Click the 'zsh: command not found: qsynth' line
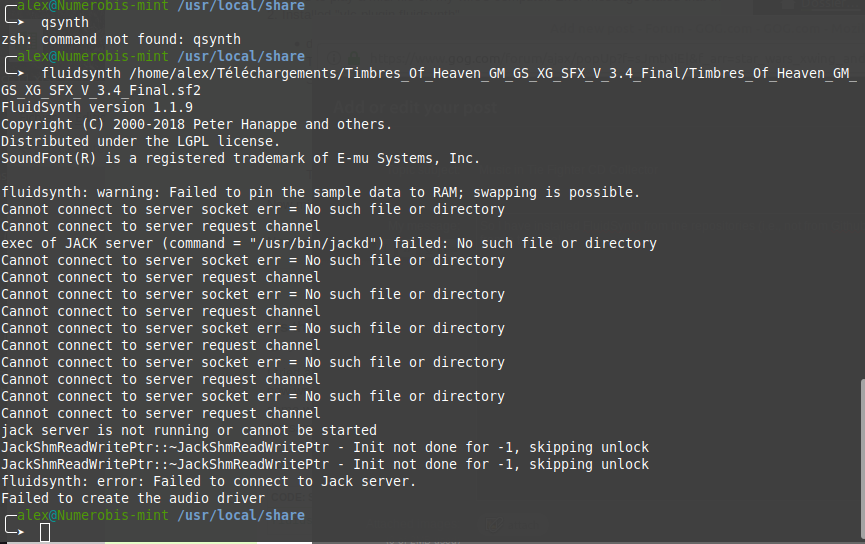This screenshot has height=544, width=865. tap(121, 40)
